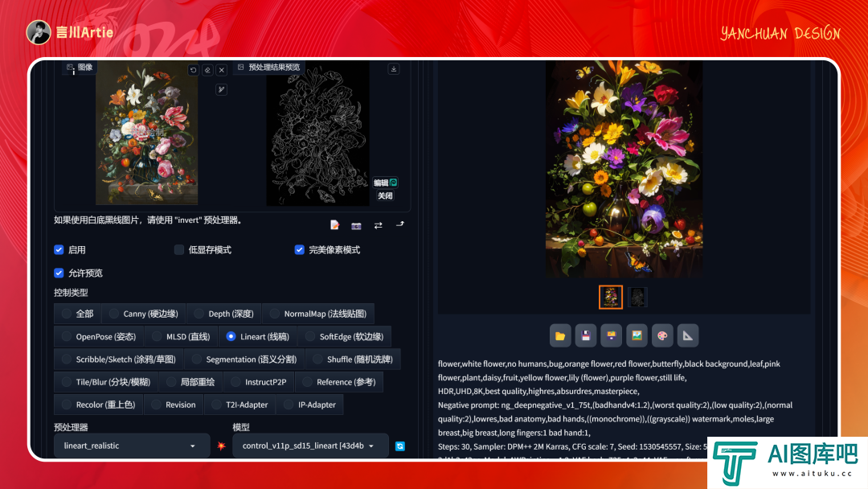Select the OpenPose (姿态) control type
This screenshot has height=489, width=868.
click(99, 337)
